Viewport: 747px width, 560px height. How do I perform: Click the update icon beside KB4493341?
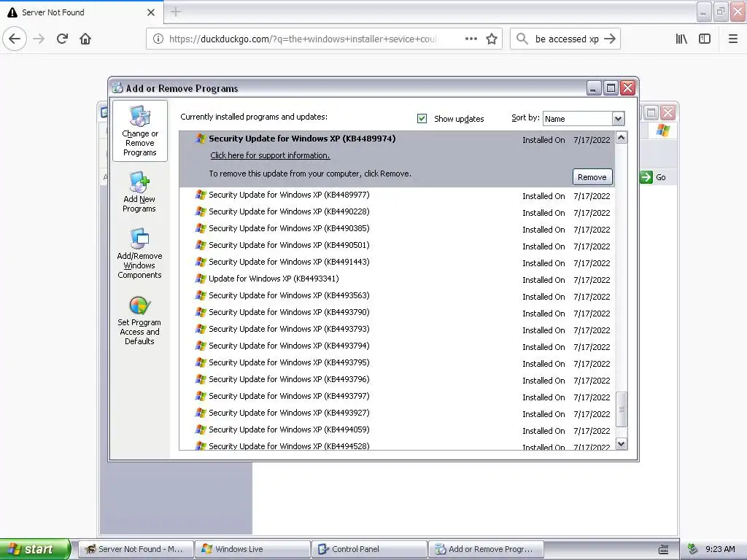tap(201, 279)
